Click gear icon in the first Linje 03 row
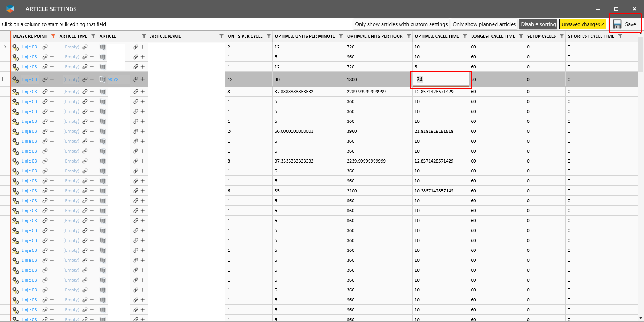 click(15, 47)
